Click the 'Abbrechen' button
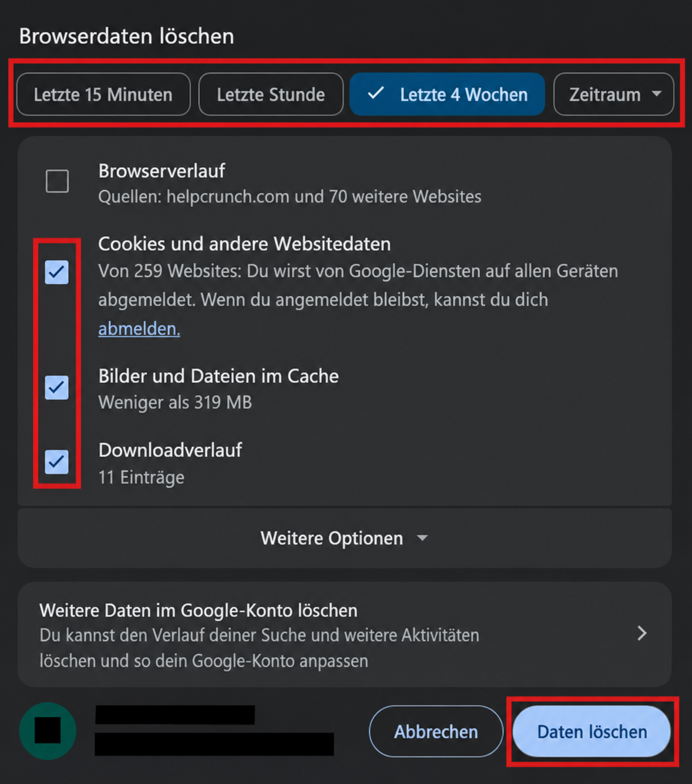Viewport: 692px width, 784px height. tap(436, 732)
